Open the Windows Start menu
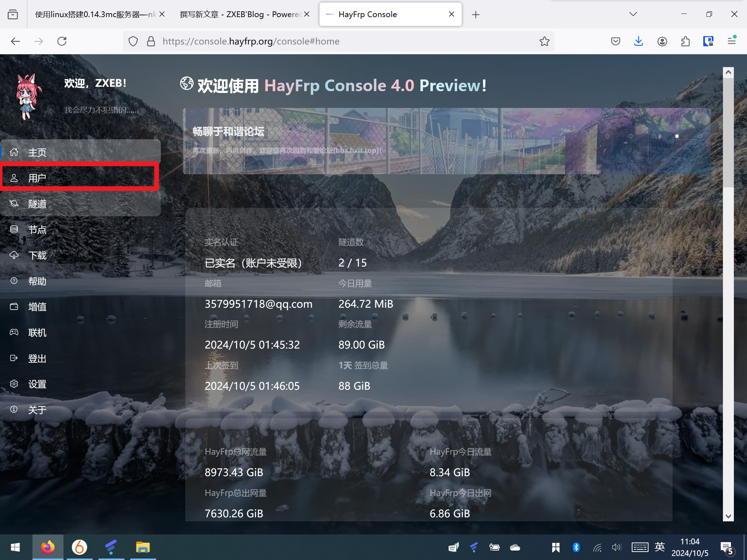The height and width of the screenshot is (560, 747). pos(15,547)
